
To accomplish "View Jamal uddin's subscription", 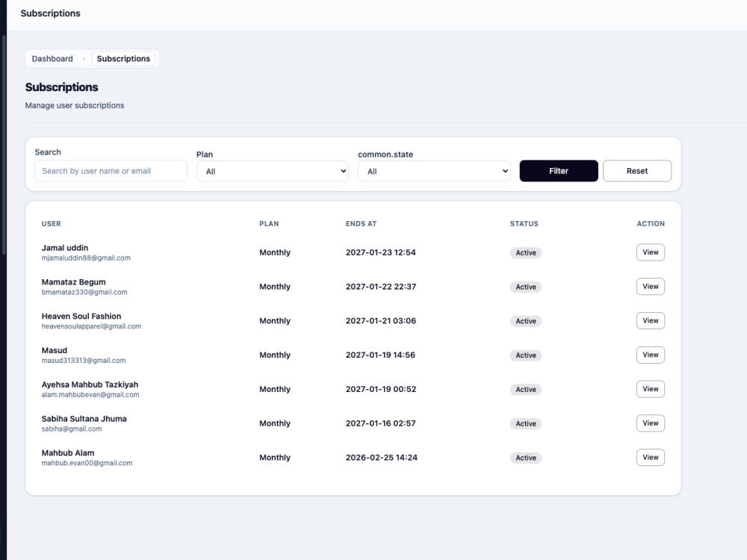I will click(x=651, y=252).
